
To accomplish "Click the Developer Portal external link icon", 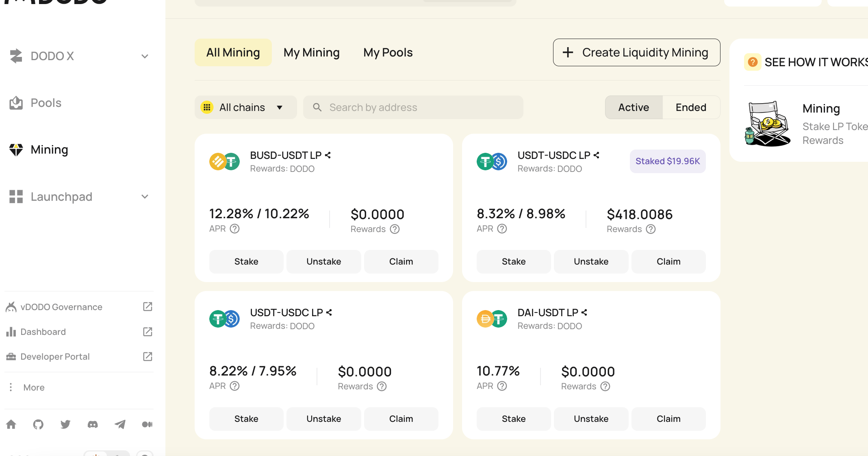I will [x=148, y=357].
